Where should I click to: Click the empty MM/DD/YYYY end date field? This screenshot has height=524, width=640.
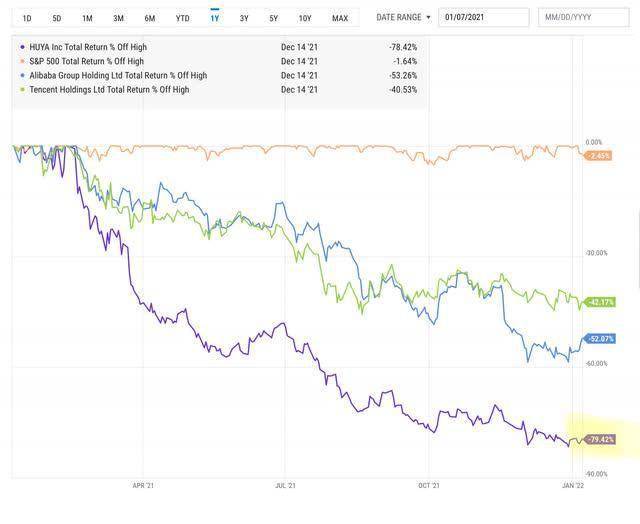[584, 17]
